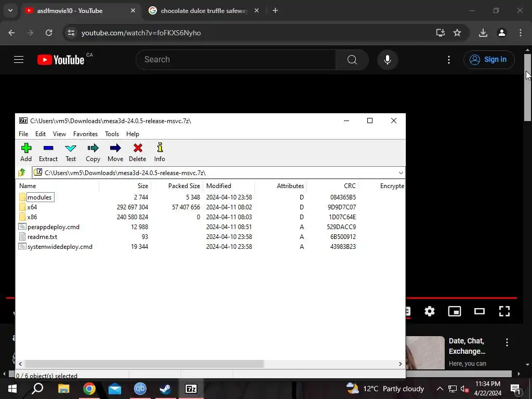Click the YouTube Search box
Screen dimensions: 532x399
point(236,60)
